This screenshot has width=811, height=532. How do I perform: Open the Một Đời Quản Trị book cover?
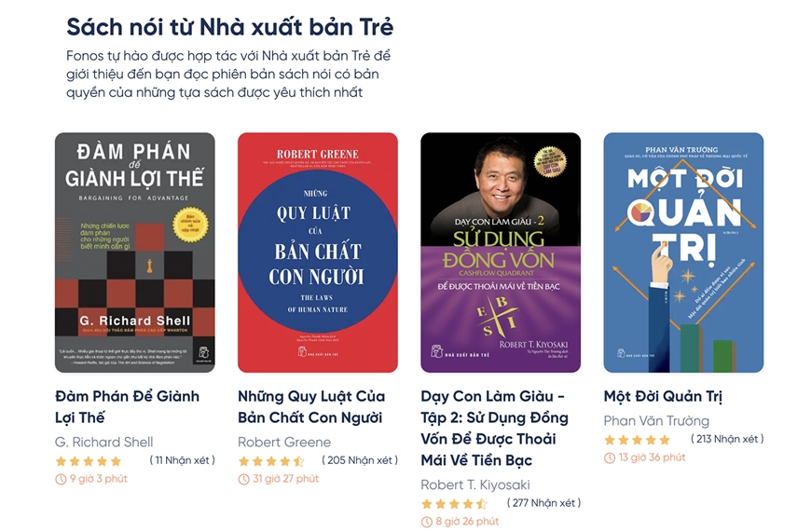pos(683,252)
